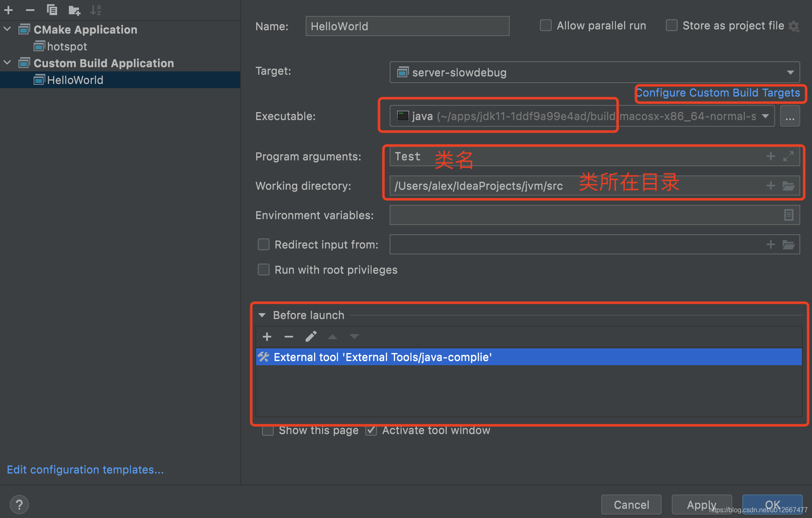Image resolution: width=812 pixels, height=518 pixels.
Task: Select the HelloWorld configuration item
Action: click(75, 79)
